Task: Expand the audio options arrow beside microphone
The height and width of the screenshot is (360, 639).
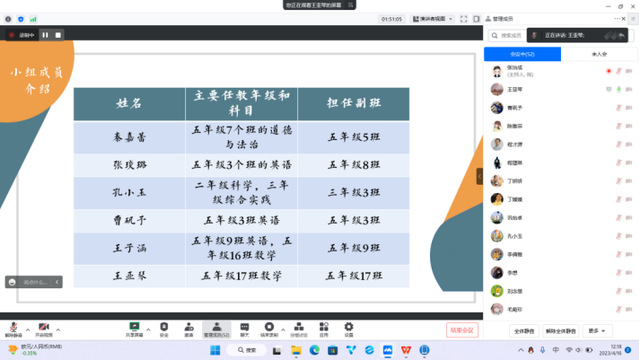Action: click(28, 329)
